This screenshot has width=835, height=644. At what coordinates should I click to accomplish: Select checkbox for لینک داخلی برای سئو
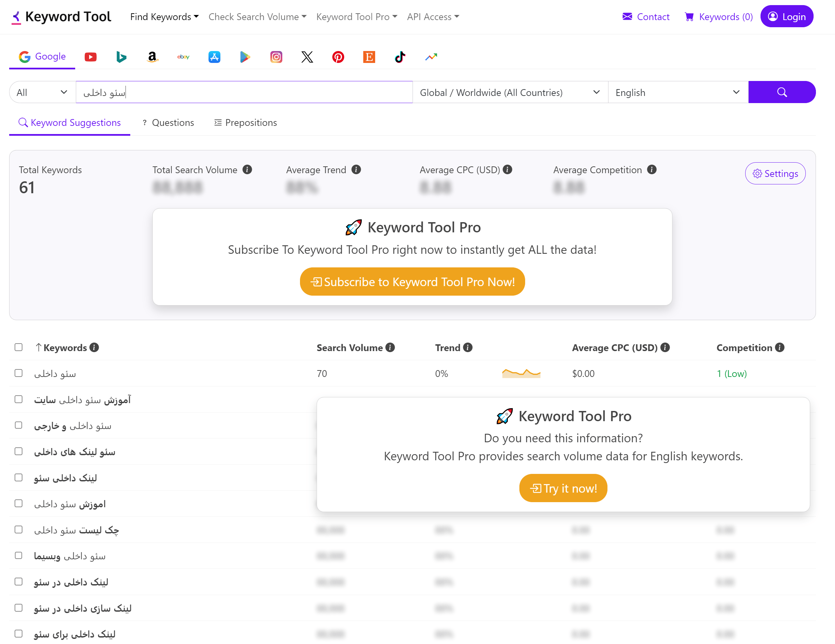[18, 634]
